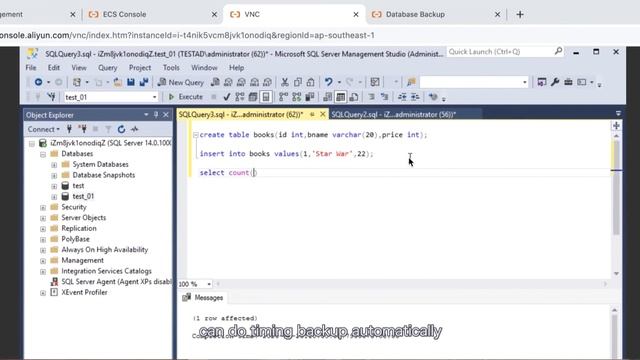Toggle Include Actual Execution Plan icon
Viewport: 640px width, 360px height.
283,97
